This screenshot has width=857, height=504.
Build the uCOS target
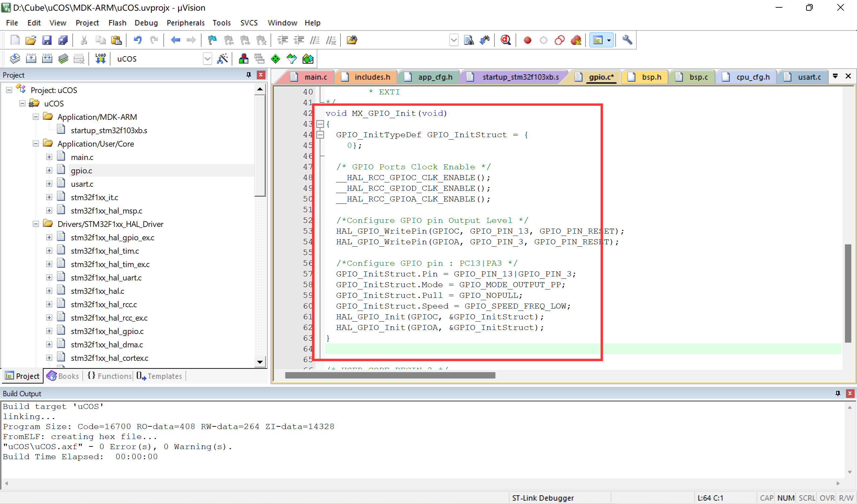[x=31, y=59]
